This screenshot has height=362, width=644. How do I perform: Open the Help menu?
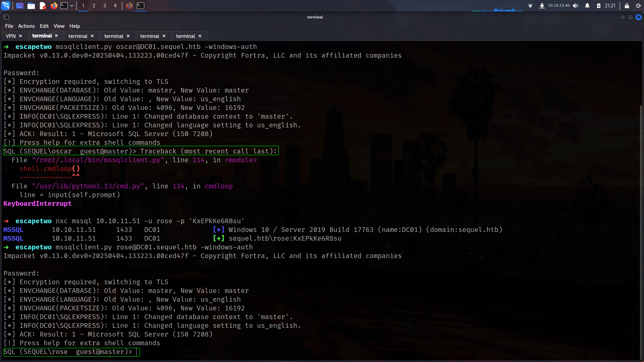pos(74,26)
